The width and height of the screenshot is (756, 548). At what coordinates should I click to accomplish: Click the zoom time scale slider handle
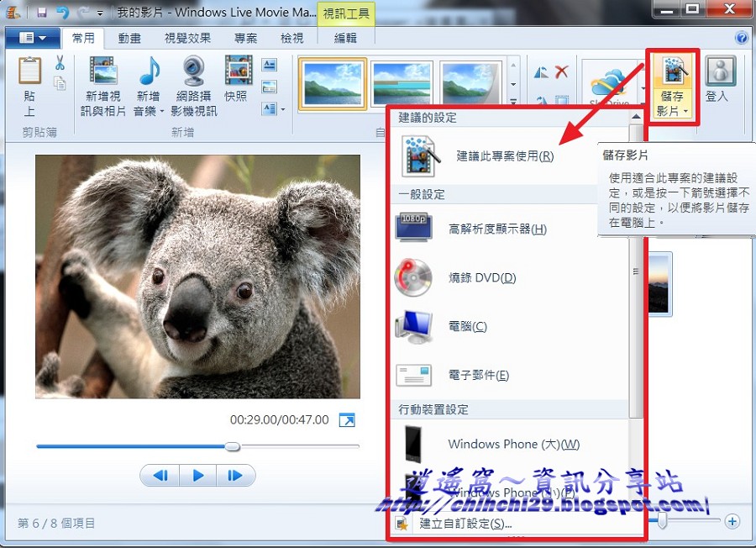tap(663, 520)
